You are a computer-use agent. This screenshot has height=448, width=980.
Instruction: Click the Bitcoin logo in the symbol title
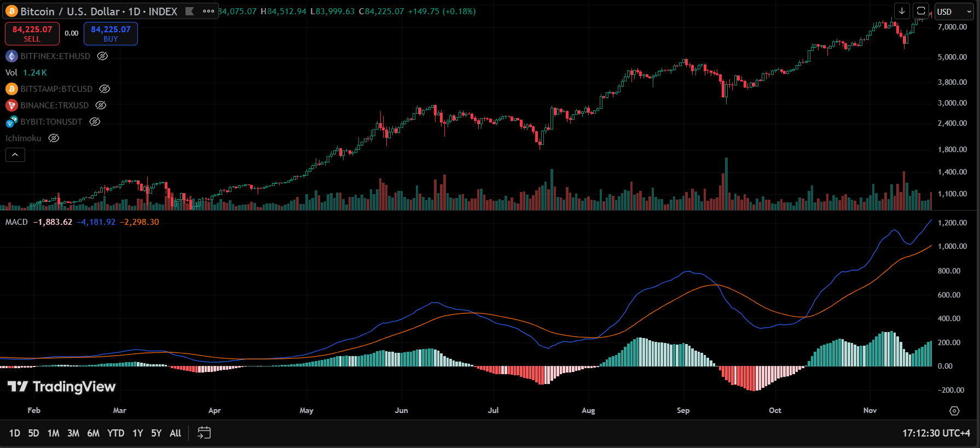11,11
